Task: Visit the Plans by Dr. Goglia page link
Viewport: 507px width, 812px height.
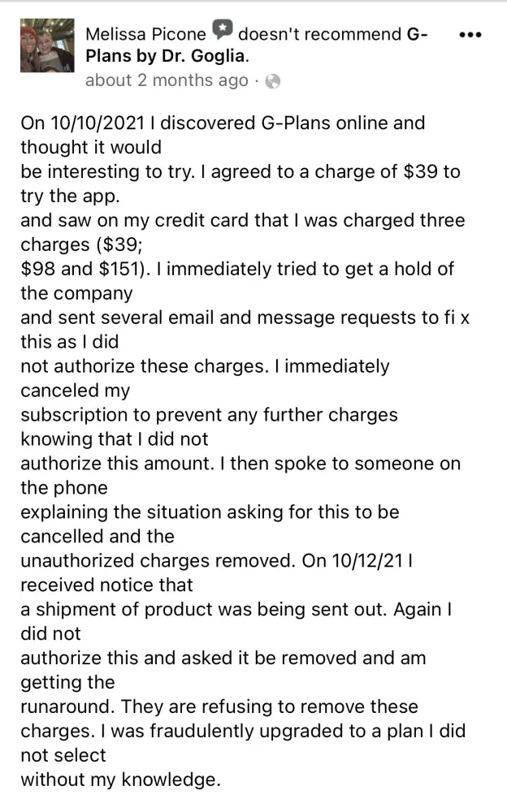Action: [167, 57]
